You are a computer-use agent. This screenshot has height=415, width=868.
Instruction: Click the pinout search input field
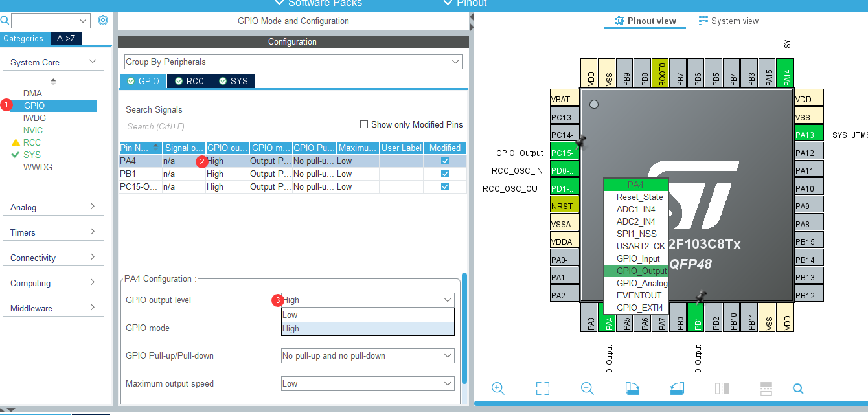tap(836, 388)
